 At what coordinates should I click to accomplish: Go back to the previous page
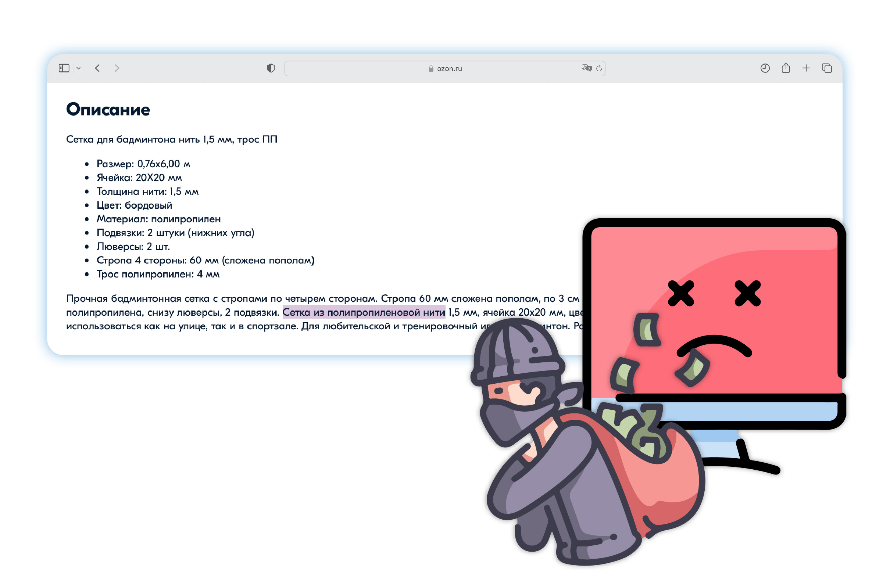point(97,68)
